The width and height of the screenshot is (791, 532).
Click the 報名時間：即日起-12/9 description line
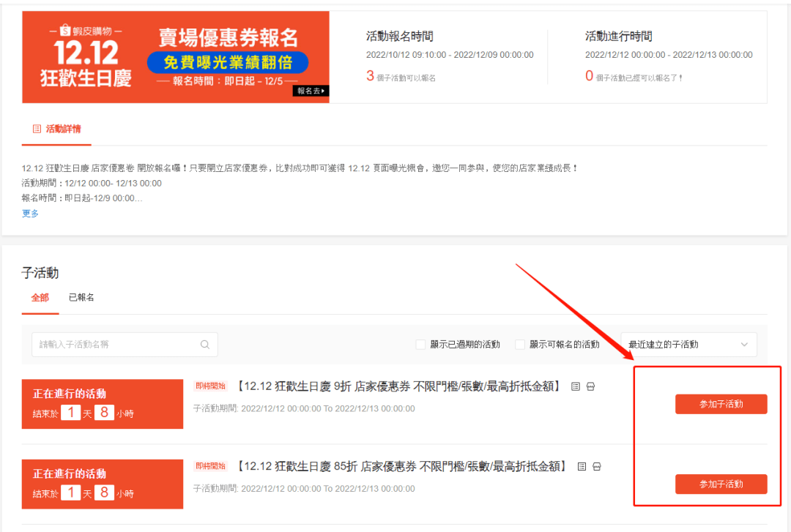click(x=82, y=198)
